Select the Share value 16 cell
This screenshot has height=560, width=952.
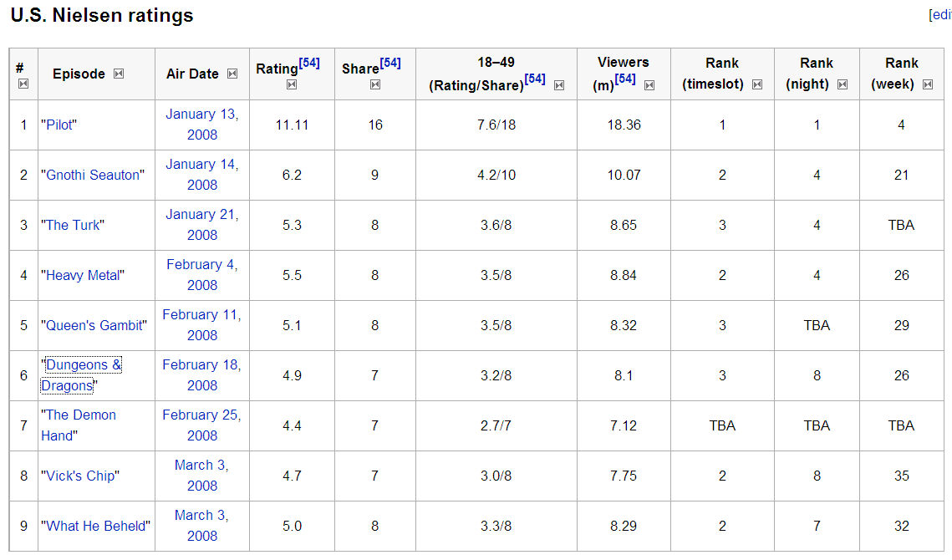pos(375,125)
